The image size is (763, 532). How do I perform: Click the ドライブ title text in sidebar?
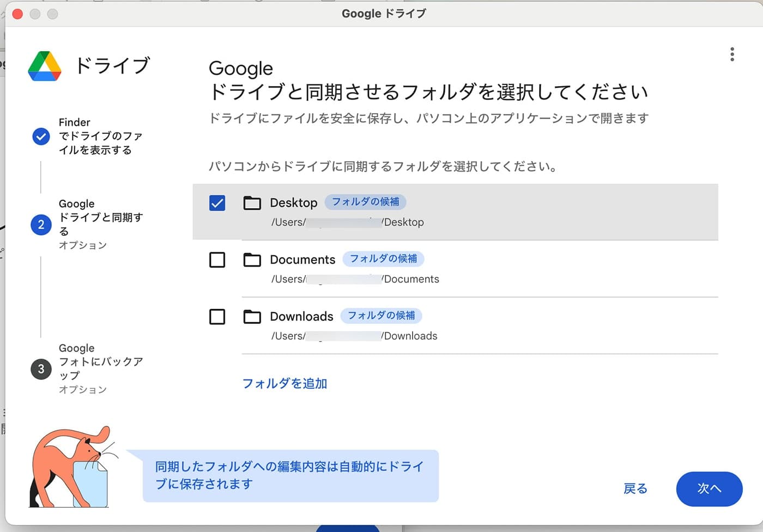[x=112, y=65]
